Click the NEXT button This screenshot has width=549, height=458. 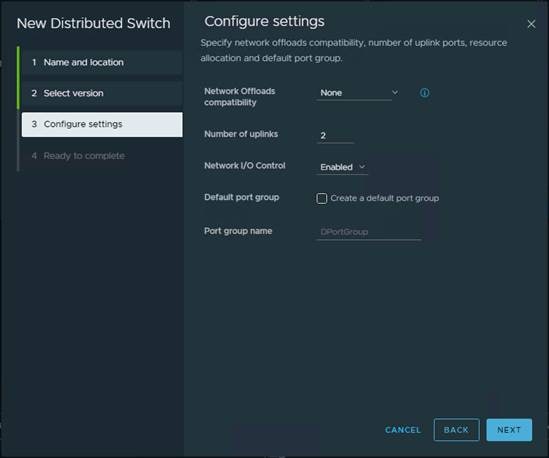point(509,430)
